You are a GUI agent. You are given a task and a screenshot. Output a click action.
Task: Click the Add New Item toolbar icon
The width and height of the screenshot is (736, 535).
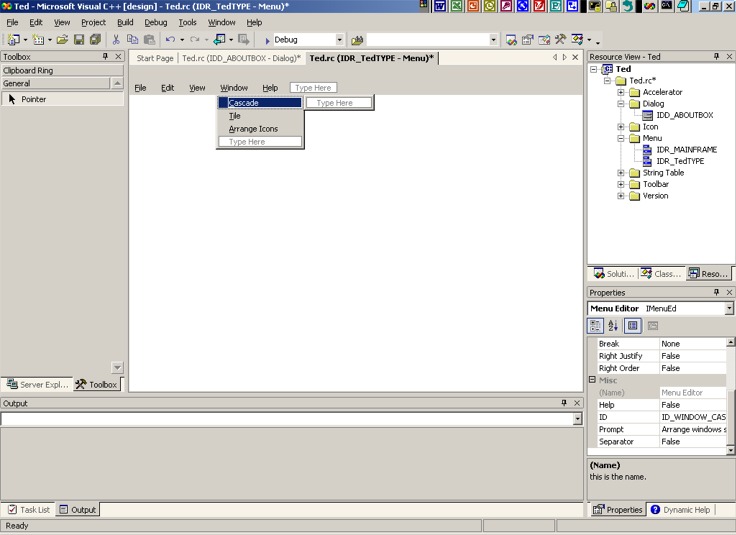tap(38, 40)
